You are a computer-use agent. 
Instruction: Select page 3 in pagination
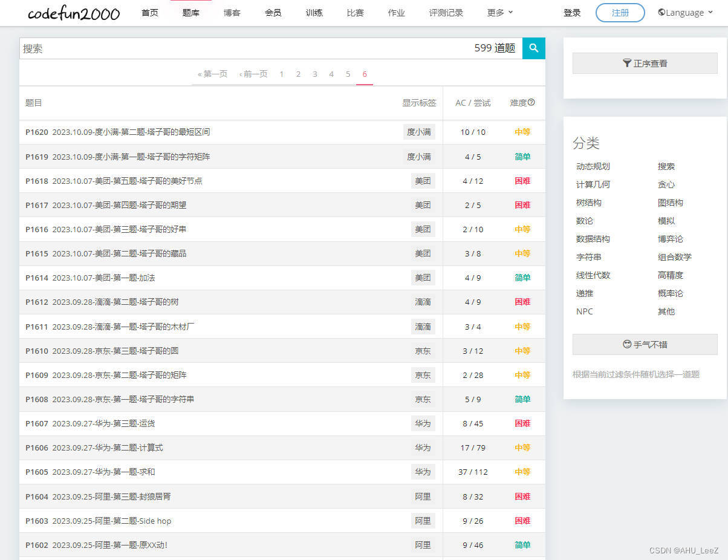pos(315,74)
